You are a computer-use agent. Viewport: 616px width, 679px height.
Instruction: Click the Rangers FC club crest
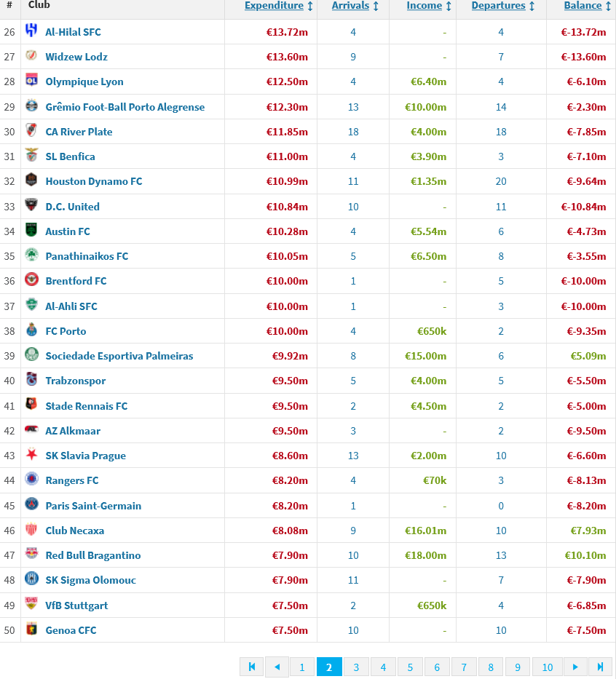click(29, 480)
